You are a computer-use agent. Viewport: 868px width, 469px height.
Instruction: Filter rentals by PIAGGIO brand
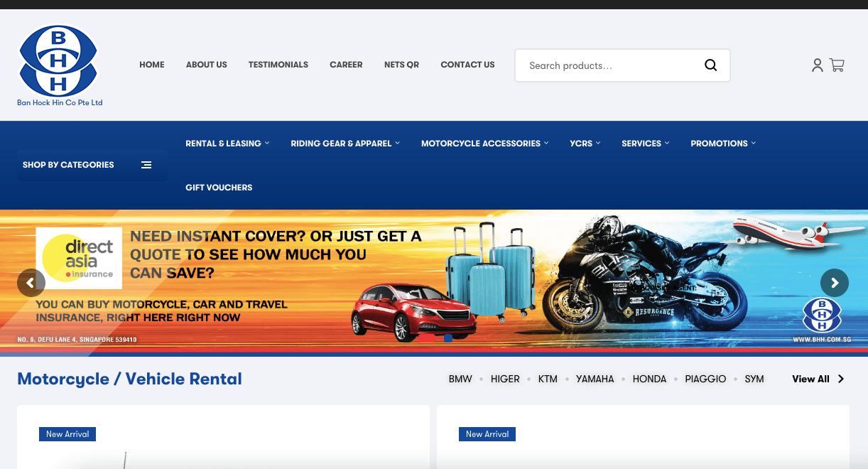pyautogui.click(x=705, y=379)
